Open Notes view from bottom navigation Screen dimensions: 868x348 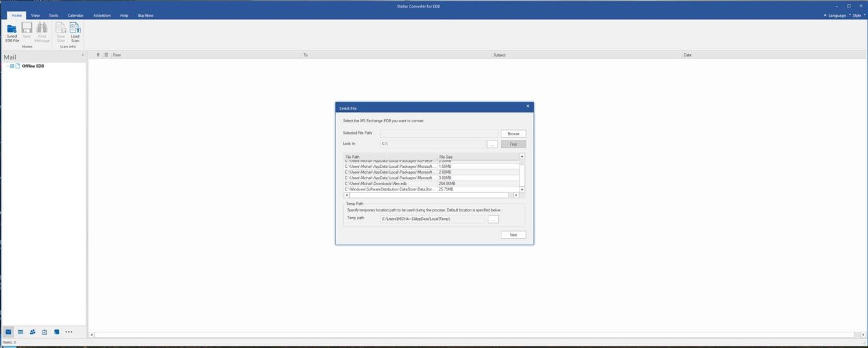[57, 332]
